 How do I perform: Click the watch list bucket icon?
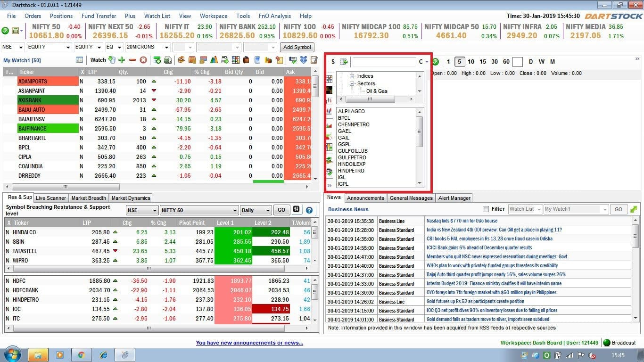(112, 60)
